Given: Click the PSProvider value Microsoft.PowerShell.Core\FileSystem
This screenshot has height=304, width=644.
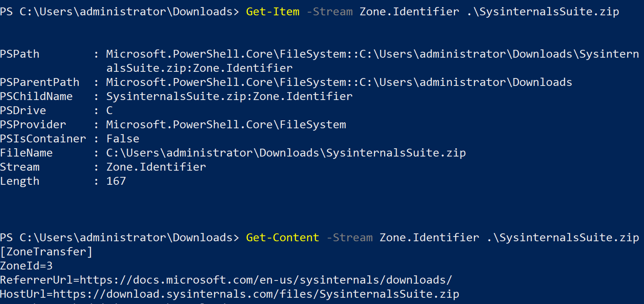Looking at the screenshot, I should [226, 125].
